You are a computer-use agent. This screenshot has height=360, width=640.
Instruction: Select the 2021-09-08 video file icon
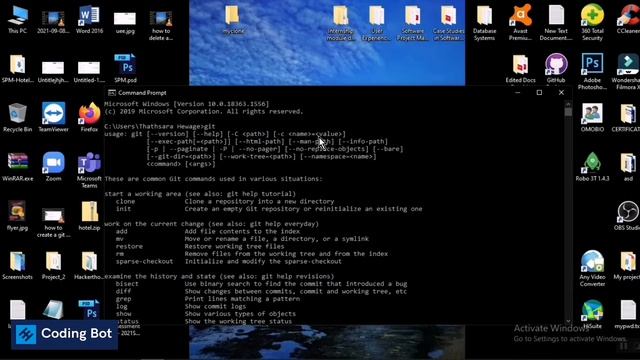point(53,22)
